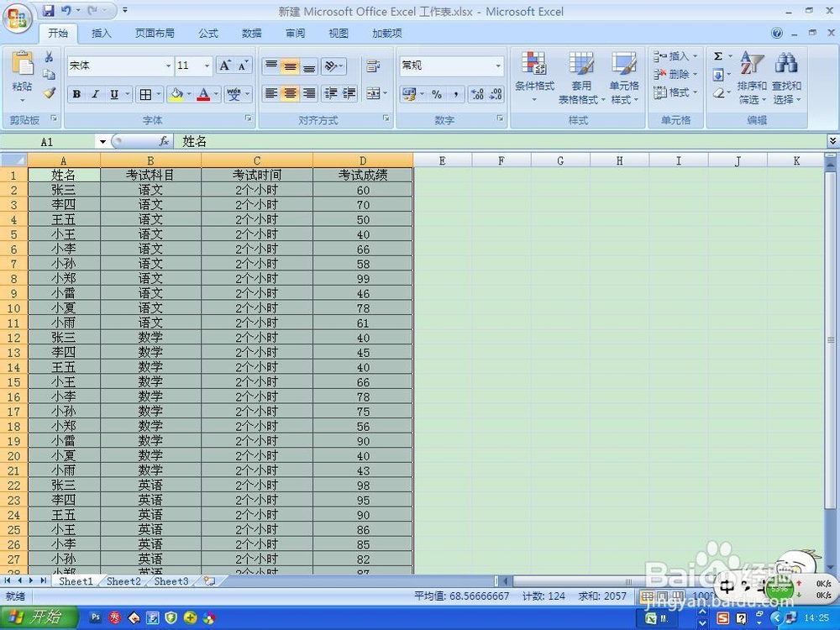
Task: Increase indent
Action: (349, 93)
